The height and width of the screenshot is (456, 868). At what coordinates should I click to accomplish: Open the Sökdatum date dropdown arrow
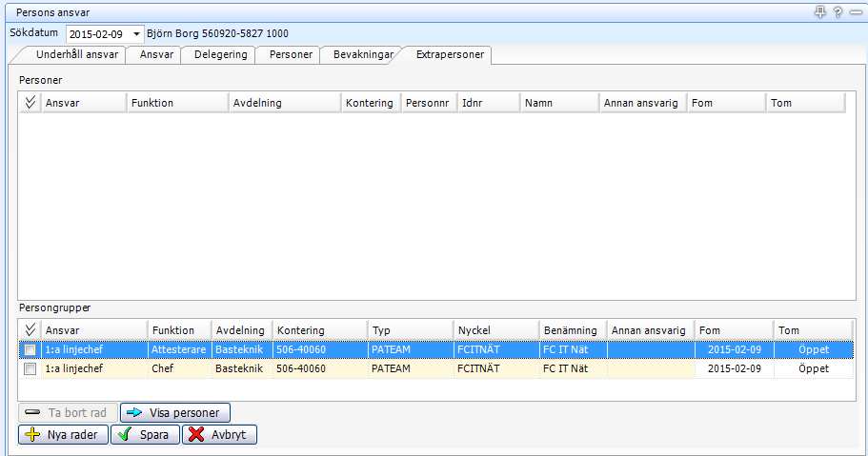[136, 33]
